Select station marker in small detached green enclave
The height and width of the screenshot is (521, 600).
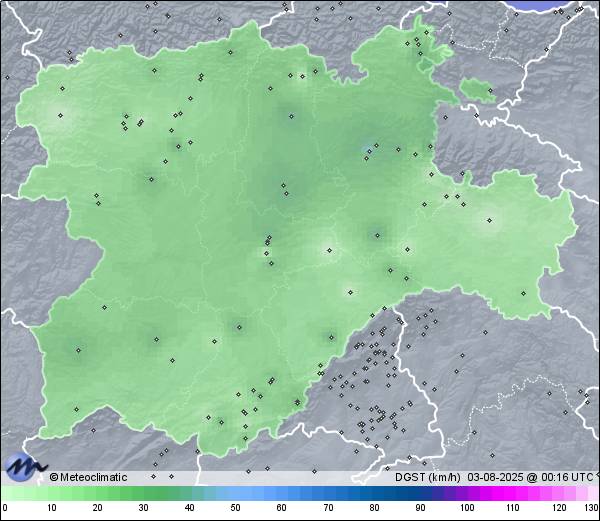tap(491, 90)
